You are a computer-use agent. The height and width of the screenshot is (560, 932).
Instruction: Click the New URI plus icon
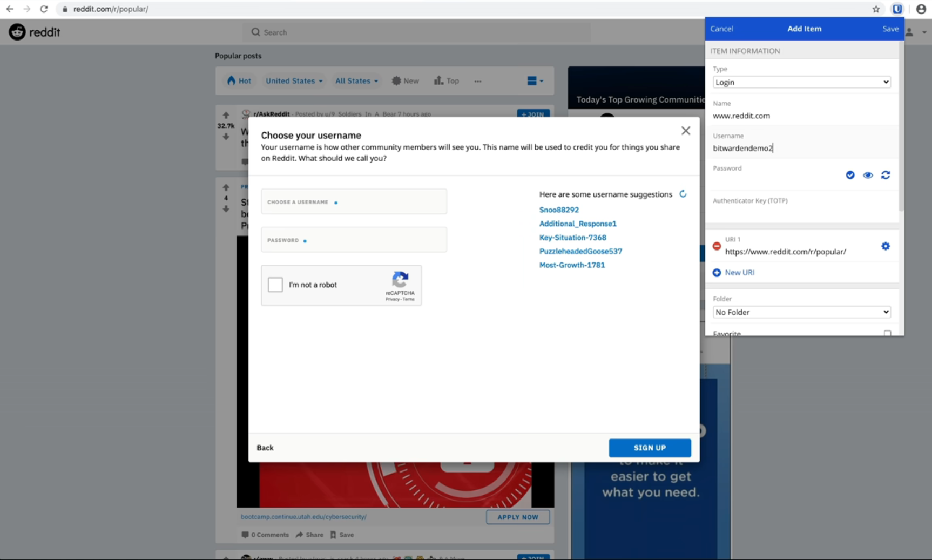point(717,273)
